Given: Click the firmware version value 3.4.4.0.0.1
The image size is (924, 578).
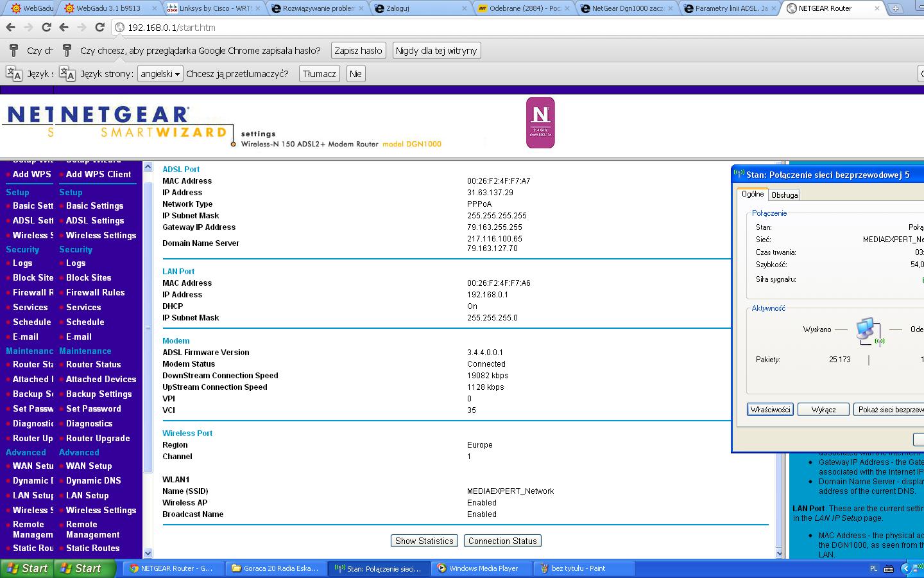Looking at the screenshot, I should (485, 353).
